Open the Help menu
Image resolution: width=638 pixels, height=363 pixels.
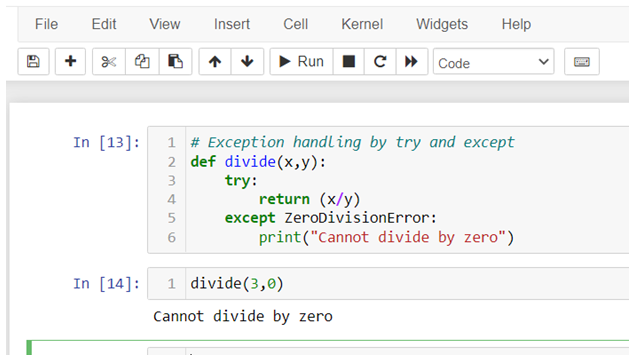tap(516, 24)
